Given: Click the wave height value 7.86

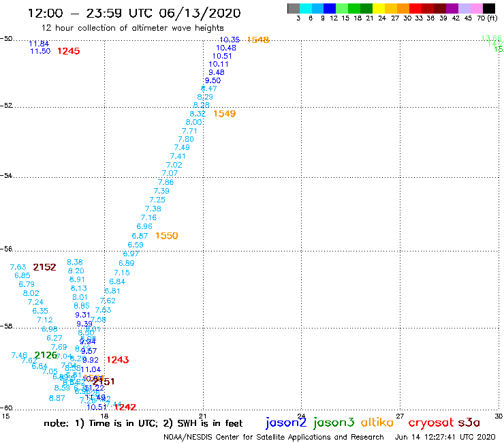Looking at the screenshot, I should point(166,182).
